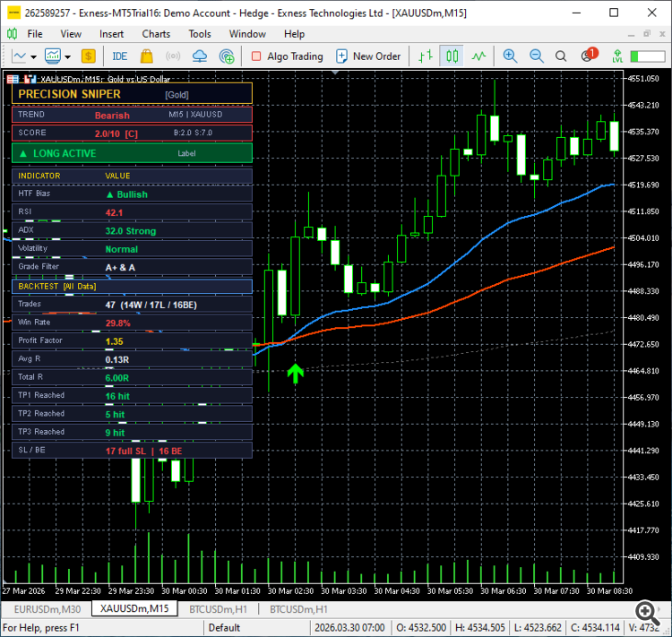Select the XAUUSDm,M15 chart tab
Screen dimensions: 672x637
[134, 608]
